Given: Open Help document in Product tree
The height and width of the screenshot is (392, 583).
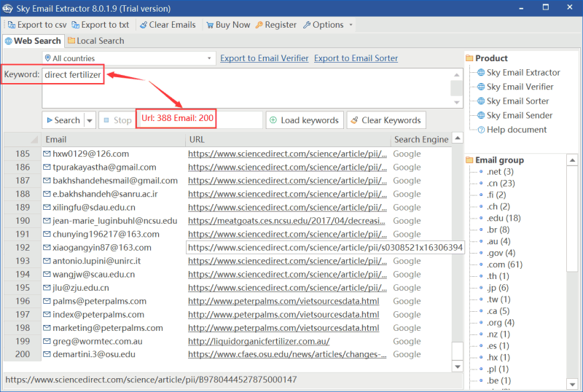Looking at the screenshot, I should 517,130.
